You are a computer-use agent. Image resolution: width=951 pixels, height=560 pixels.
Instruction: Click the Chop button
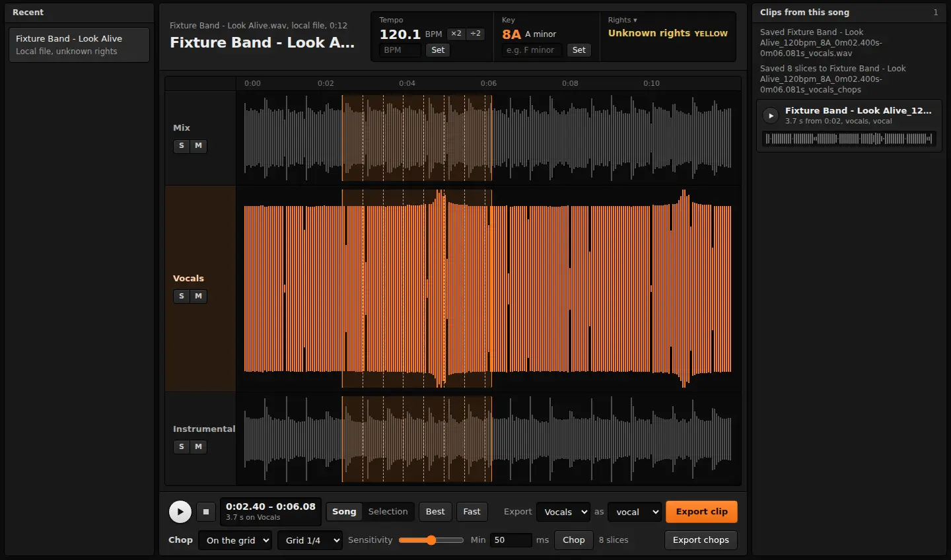574,540
